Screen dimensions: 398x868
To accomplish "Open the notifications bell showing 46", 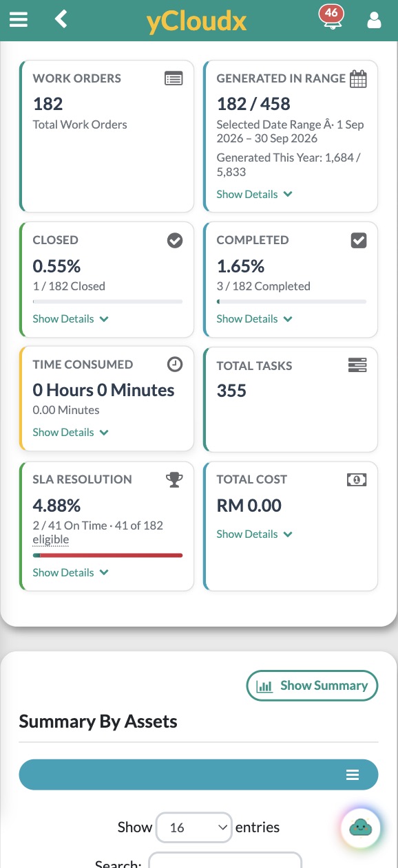I will click(331, 17).
